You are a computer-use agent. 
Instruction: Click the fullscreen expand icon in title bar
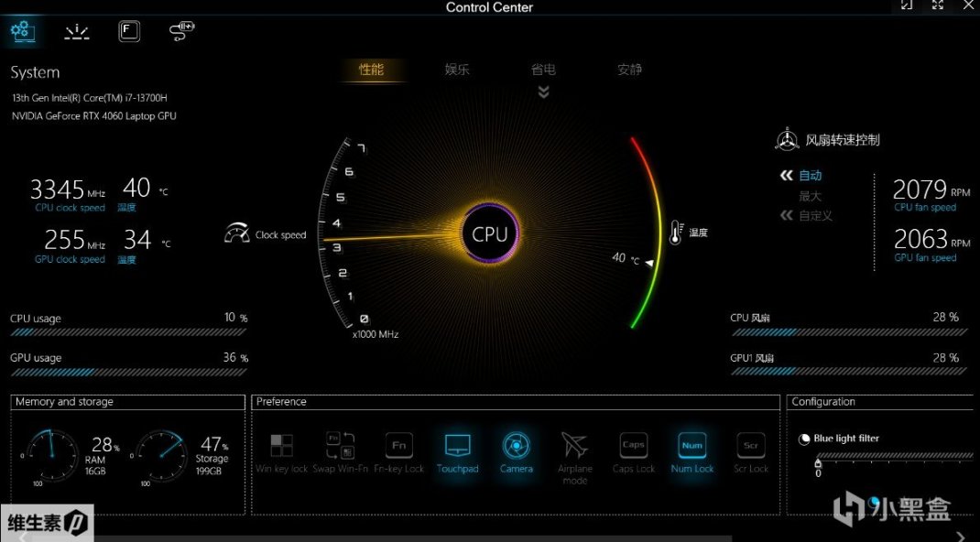[x=938, y=5]
